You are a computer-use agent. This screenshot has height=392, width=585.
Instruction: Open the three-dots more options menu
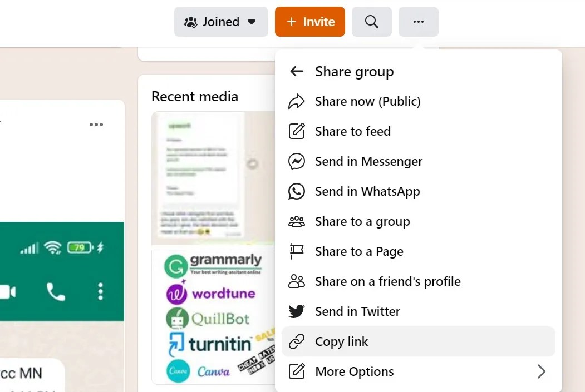[x=418, y=22]
